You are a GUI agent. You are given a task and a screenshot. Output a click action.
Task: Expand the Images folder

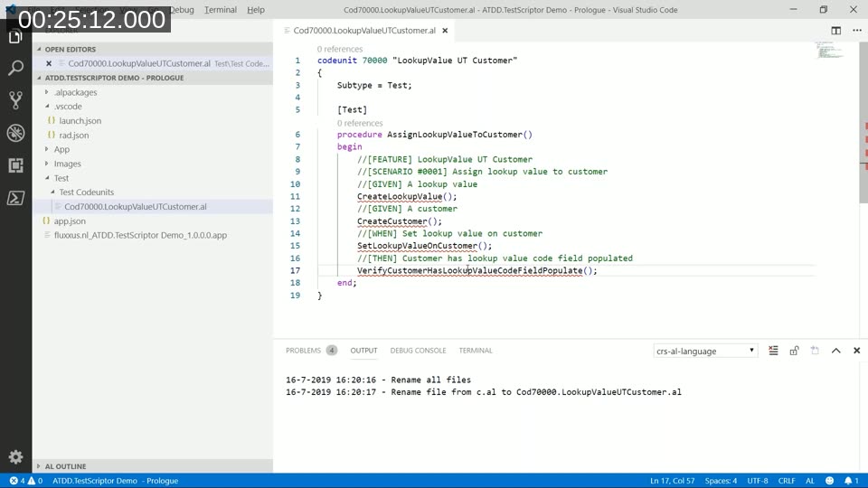coord(67,164)
